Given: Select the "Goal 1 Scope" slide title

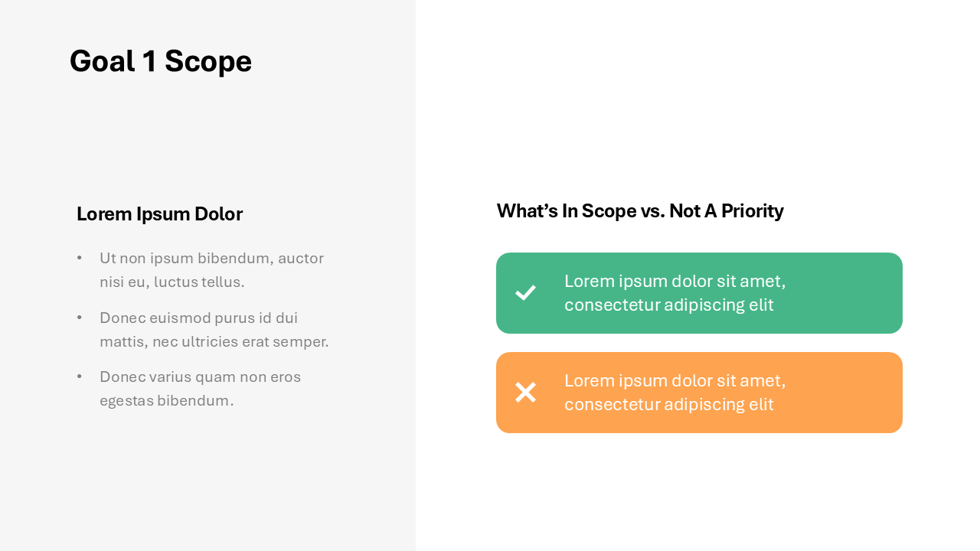Looking at the screenshot, I should [160, 61].
